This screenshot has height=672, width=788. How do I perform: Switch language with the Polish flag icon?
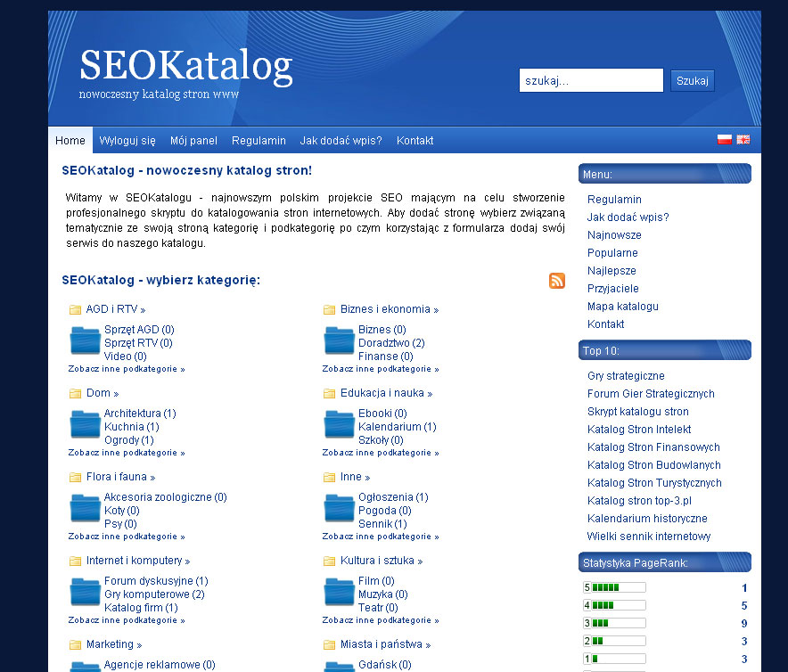coord(725,139)
